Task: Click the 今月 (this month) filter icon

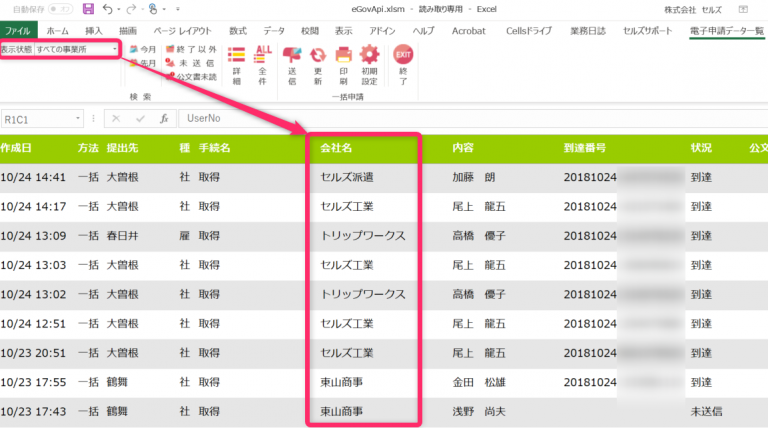Action: click(133, 49)
